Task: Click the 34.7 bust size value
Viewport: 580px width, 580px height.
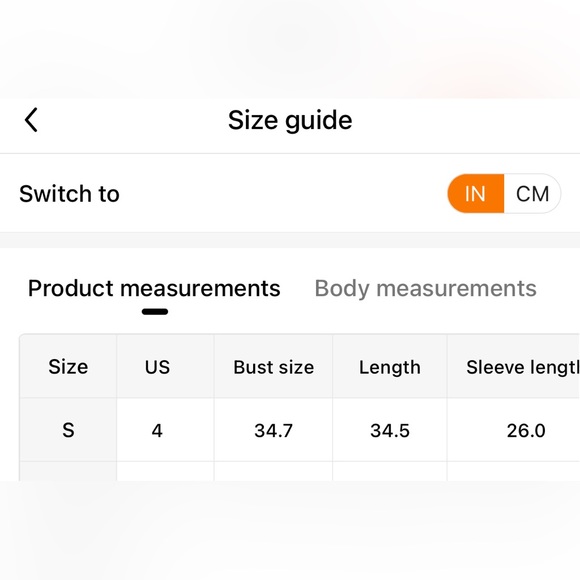Action: point(273,430)
